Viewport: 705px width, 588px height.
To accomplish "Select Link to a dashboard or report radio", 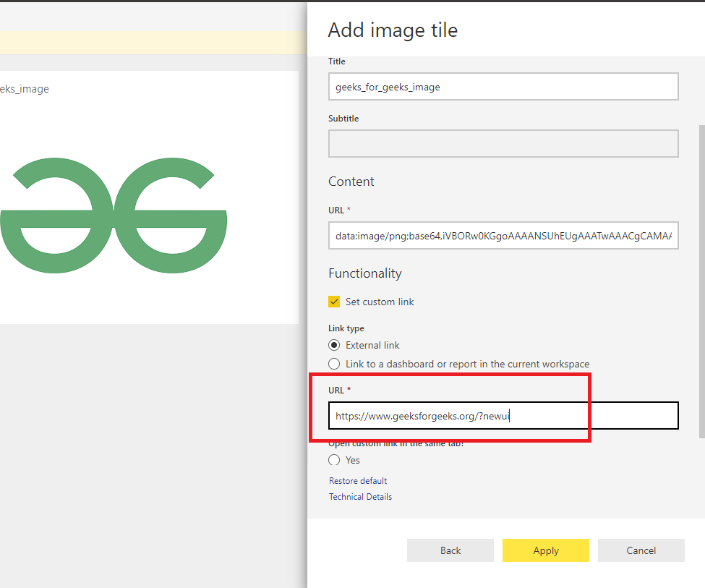I will [334, 364].
